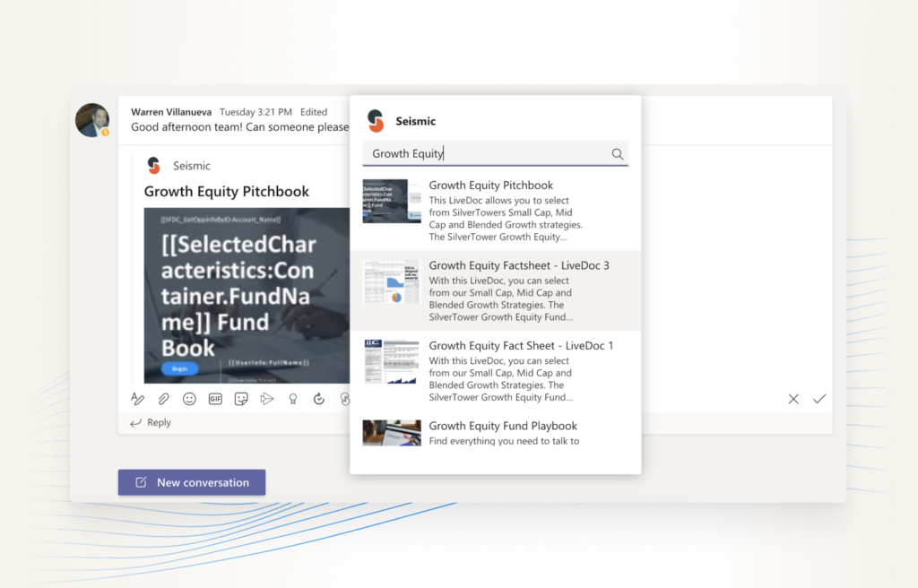Select Growth Equity Factsheet - LiveDoc 3
This screenshot has width=918, height=588.
(x=495, y=291)
